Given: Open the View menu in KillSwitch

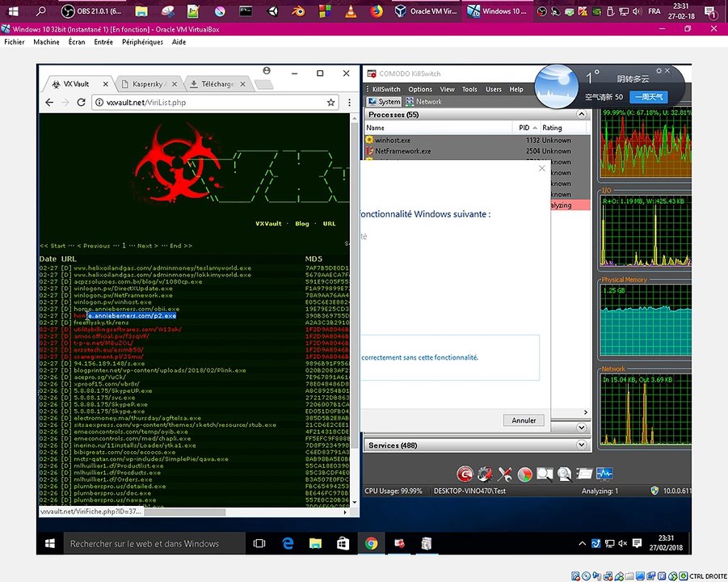Looking at the screenshot, I should 447,89.
